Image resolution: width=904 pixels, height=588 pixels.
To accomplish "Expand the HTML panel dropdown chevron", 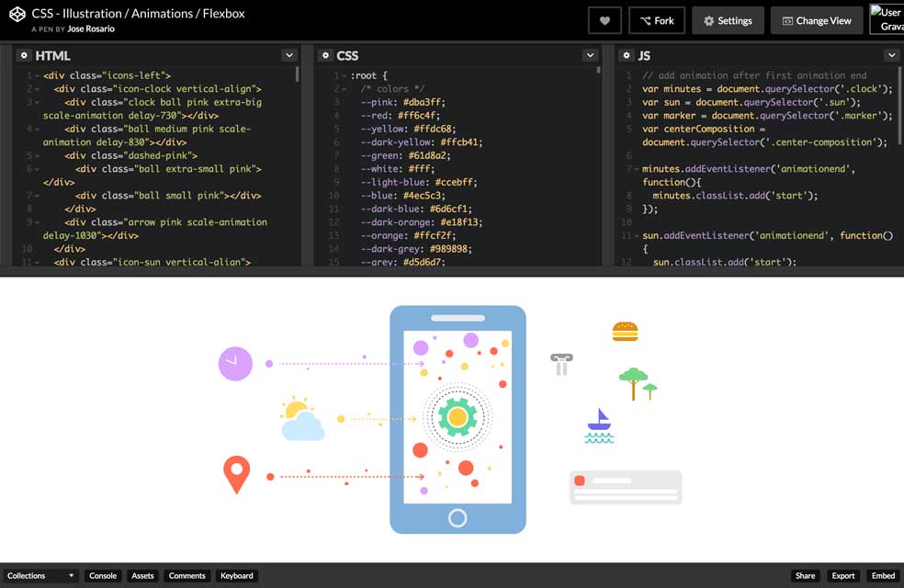I will [288, 56].
